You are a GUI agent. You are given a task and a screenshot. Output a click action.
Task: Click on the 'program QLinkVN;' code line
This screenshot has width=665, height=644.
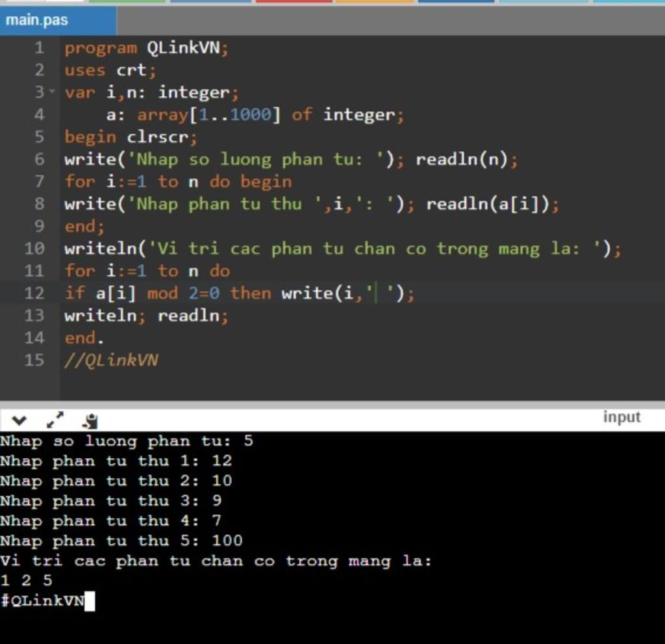click(146, 47)
